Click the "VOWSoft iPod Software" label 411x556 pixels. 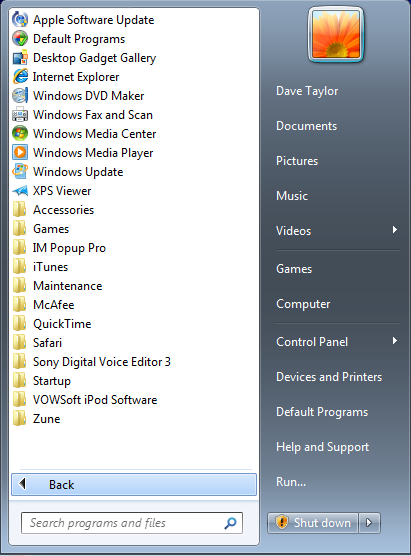(95, 400)
